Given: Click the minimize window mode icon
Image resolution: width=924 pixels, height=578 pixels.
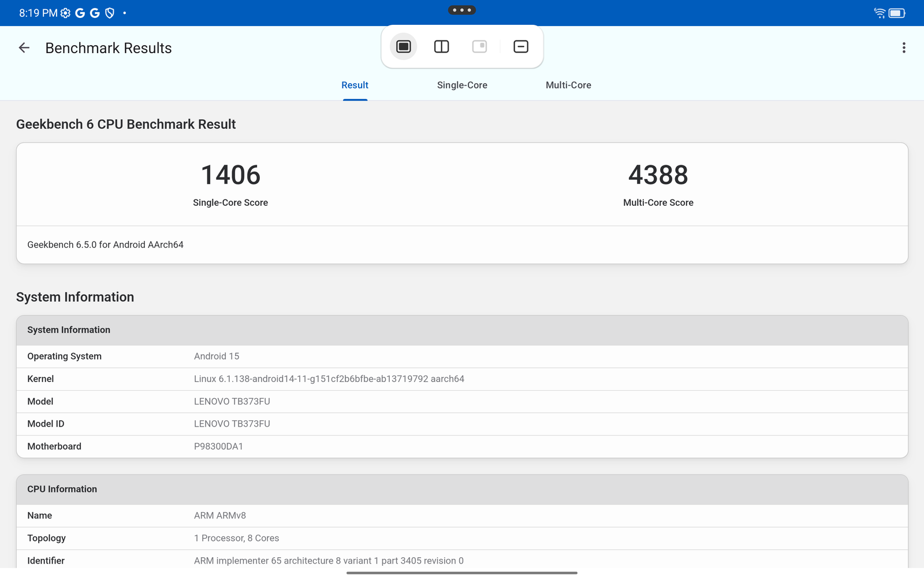Looking at the screenshot, I should [x=521, y=47].
